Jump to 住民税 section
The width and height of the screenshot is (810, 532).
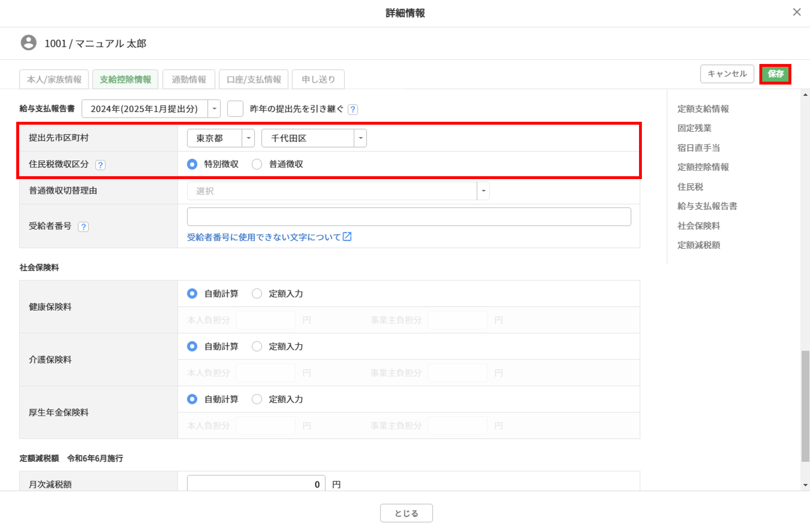pos(690,187)
